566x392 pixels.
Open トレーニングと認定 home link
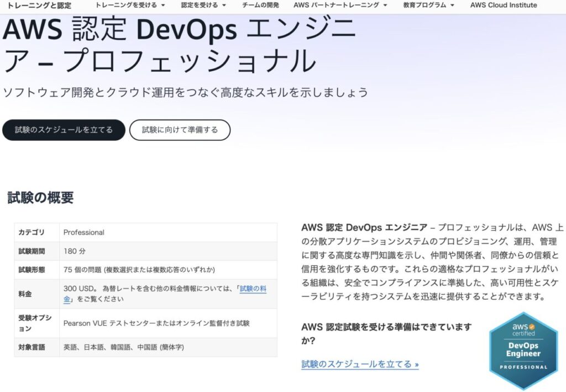39,6
